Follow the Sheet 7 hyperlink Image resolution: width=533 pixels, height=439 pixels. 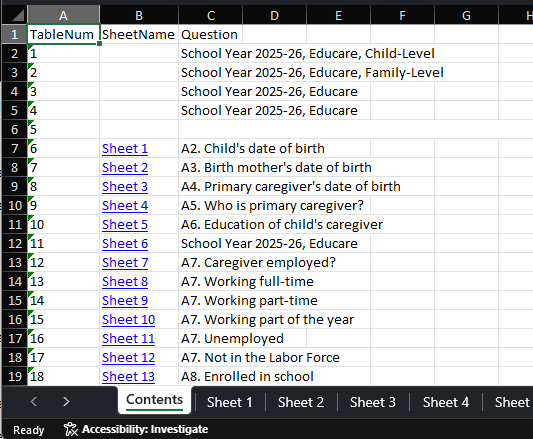(x=125, y=263)
